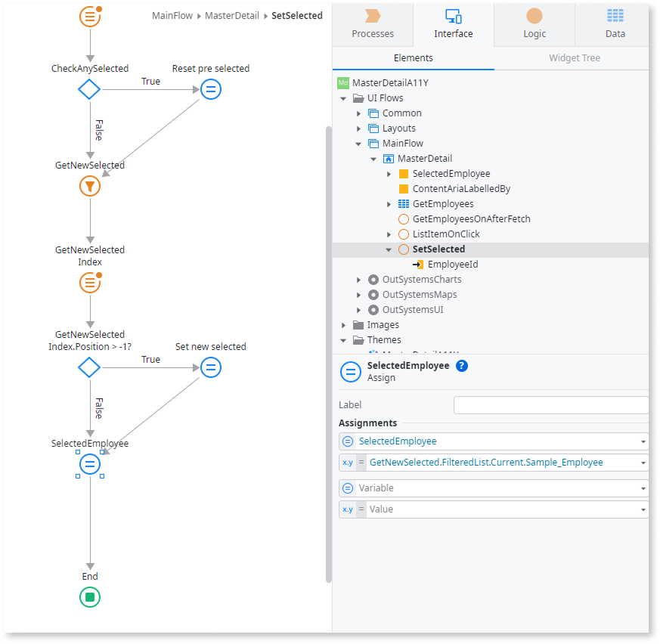Select the GetNewSelectedIndex action node
Image resolution: width=660 pixels, height=644 pixels.
(x=90, y=283)
